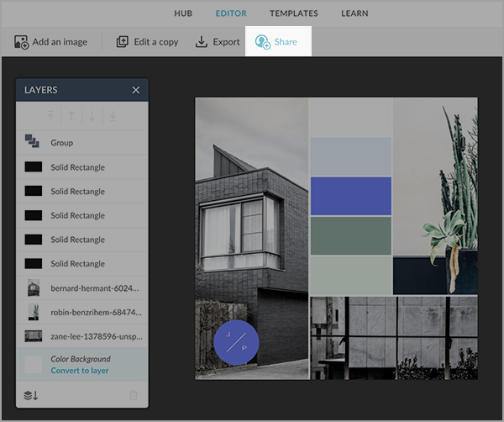Select the third Solid Rectangle layer
Screen dimensions: 504x422
[x=82, y=215]
